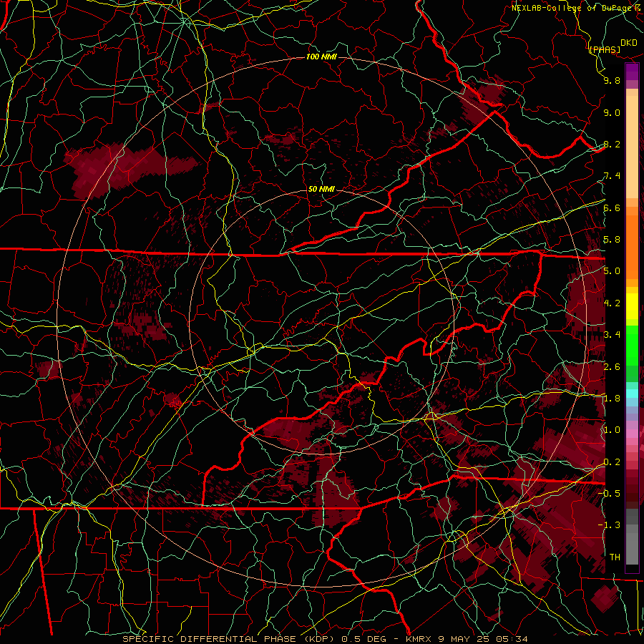Pick the pink segment of color bar

click(x=632, y=434)
